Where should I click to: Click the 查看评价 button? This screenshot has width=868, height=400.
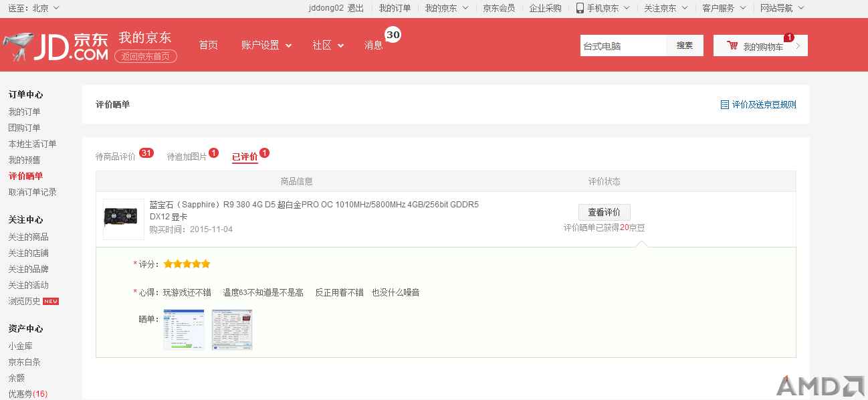(605, 212)
